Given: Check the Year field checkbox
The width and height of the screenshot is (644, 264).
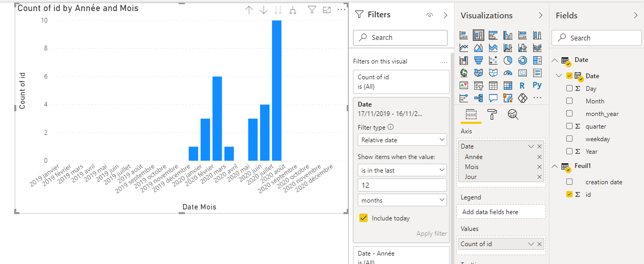Looking at the screenshot, I should click(569, 152).
